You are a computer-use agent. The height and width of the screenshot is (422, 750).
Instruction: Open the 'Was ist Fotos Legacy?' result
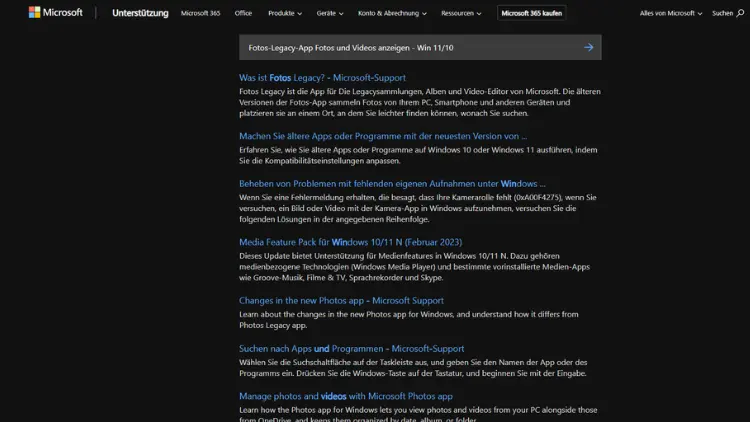pyautogui.click(x=322, y=77)
